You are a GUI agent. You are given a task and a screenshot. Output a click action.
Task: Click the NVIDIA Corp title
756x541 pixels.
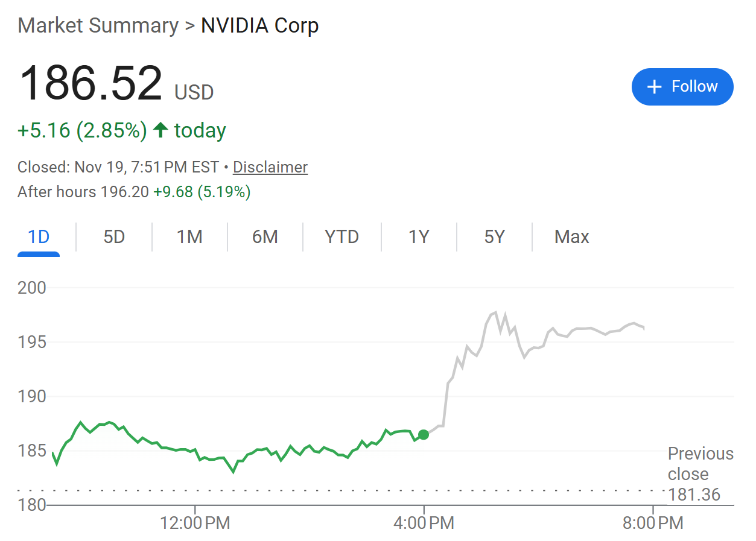click(x=260, y=25)
